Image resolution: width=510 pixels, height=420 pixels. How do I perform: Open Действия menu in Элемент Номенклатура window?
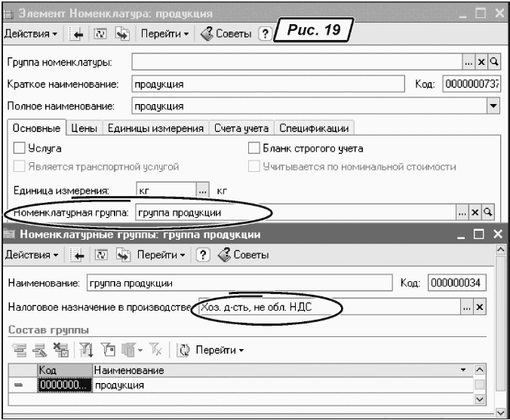[32, 34]
